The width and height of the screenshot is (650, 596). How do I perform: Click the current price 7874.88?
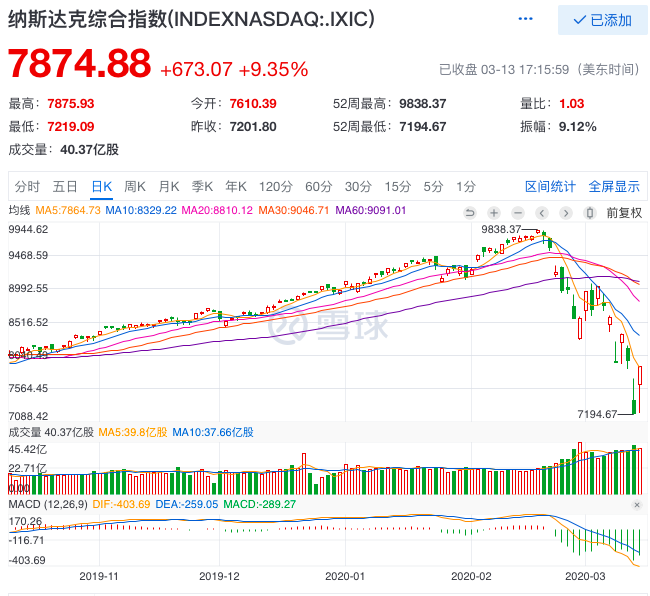tap(80, 63)
